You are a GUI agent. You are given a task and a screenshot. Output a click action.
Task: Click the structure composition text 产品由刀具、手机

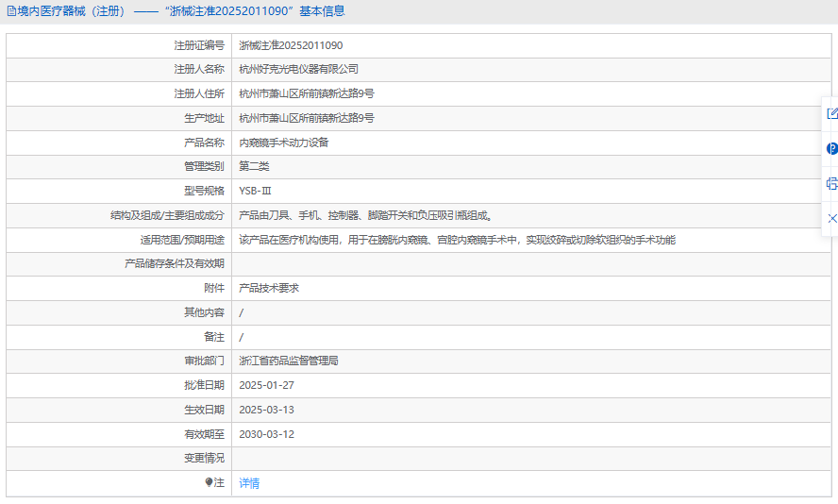[278, 215]
